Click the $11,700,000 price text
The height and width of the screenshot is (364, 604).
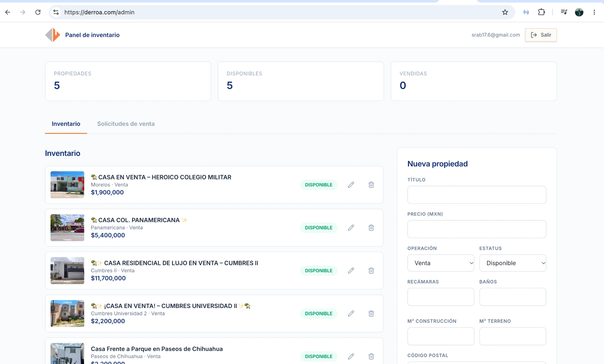coord(108,278)
